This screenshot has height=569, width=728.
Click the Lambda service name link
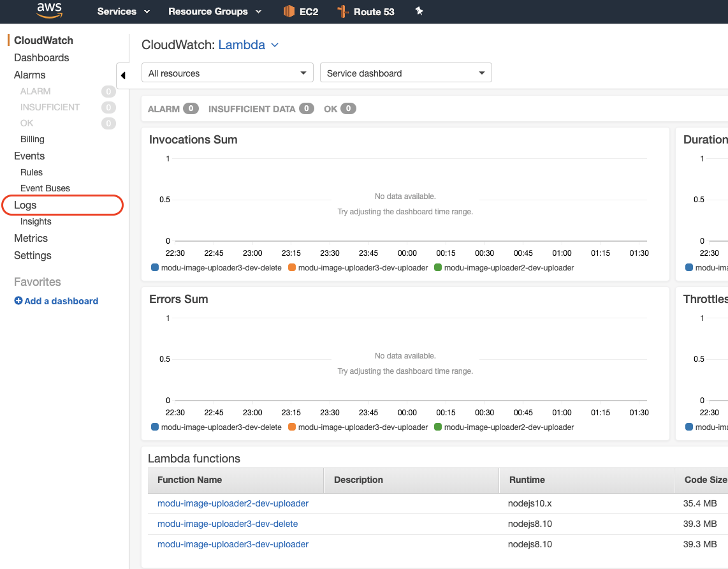pos(242,45)
